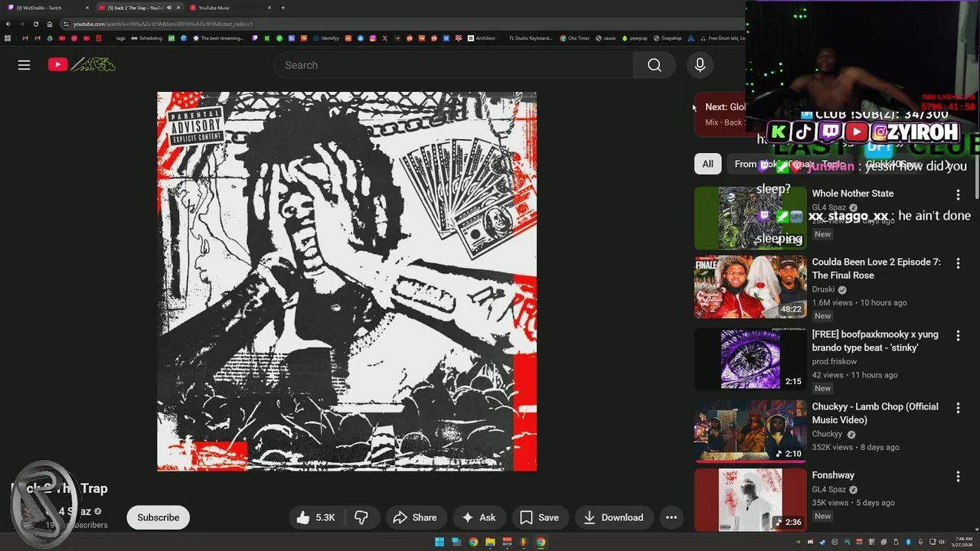
Task: Open a new browser tab
Action: (283, 8)
